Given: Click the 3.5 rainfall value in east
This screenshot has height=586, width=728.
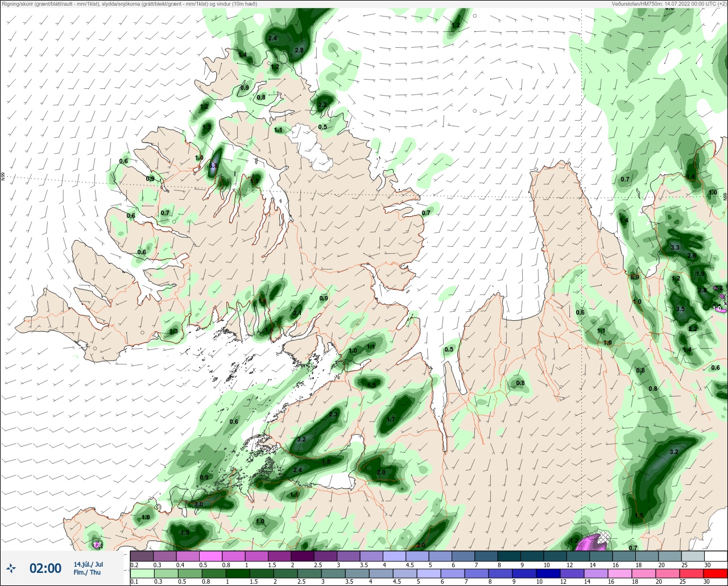Looking at the screenshot, I should pos(680,309).
